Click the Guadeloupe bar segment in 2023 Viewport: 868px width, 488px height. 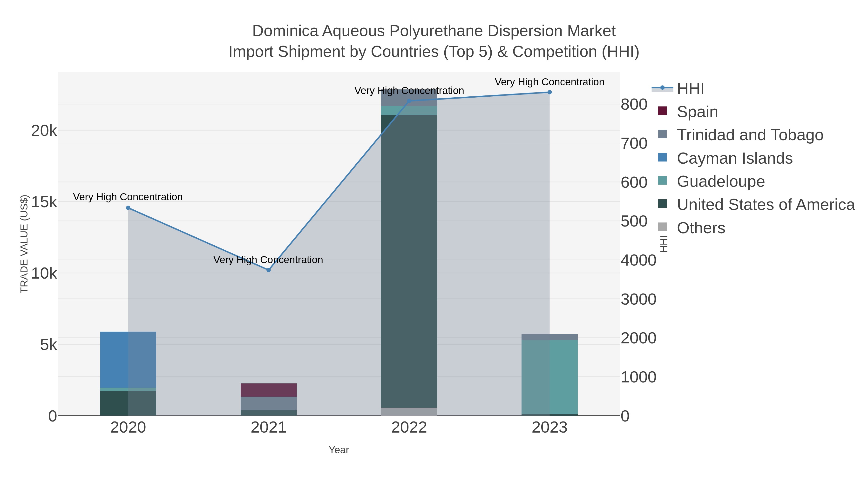click(549, 377)
